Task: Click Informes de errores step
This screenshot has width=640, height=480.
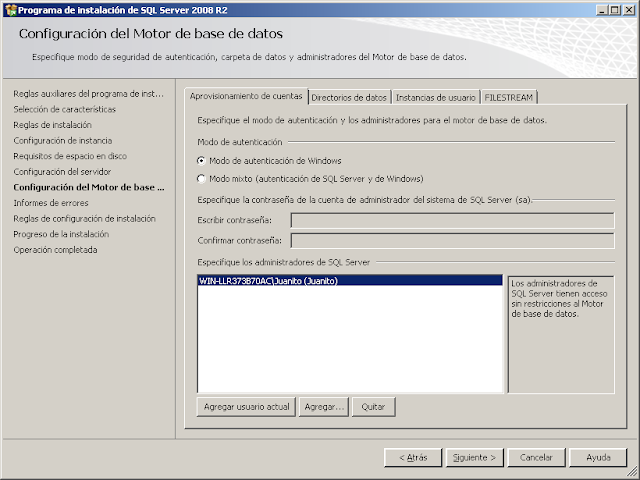Action: coord(51,203)
